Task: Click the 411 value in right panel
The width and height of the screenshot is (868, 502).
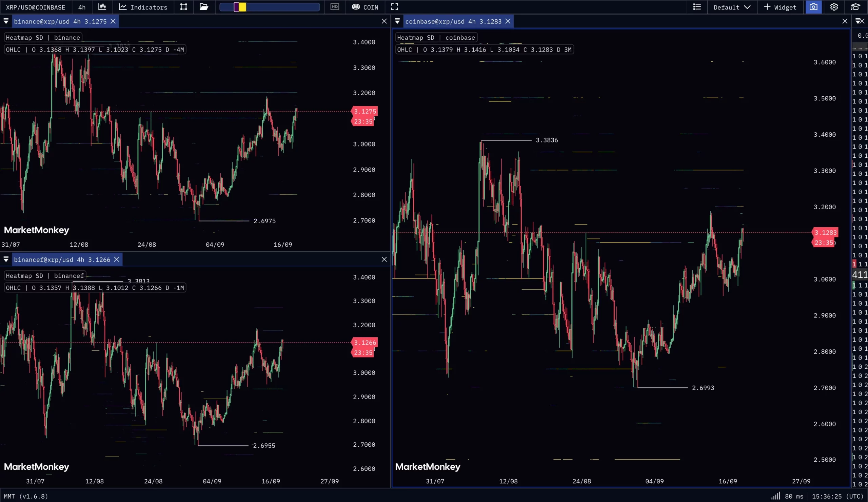Action: click(x=860, y=275)
